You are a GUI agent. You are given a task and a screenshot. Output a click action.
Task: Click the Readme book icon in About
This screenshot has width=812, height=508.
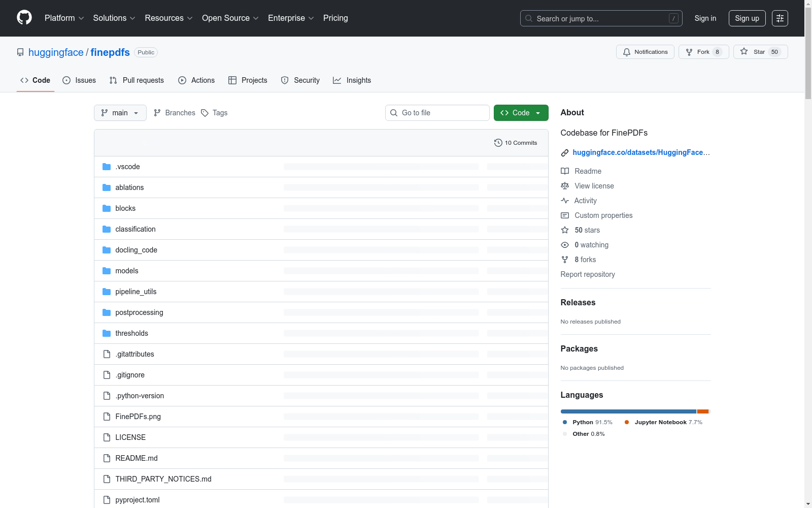coord(565,171)
